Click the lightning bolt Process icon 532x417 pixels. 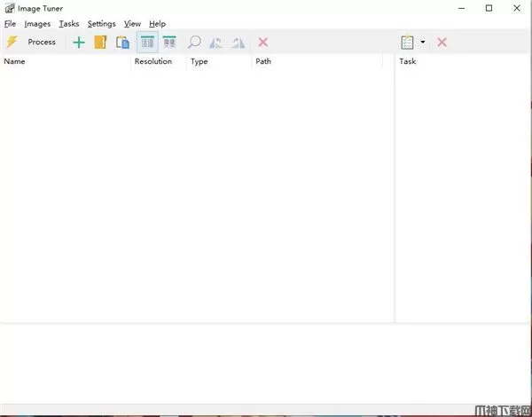coord(12,42)
